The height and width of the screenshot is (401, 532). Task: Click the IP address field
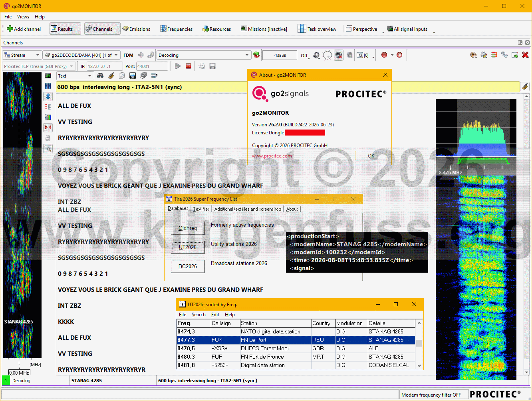coord(105,66)
